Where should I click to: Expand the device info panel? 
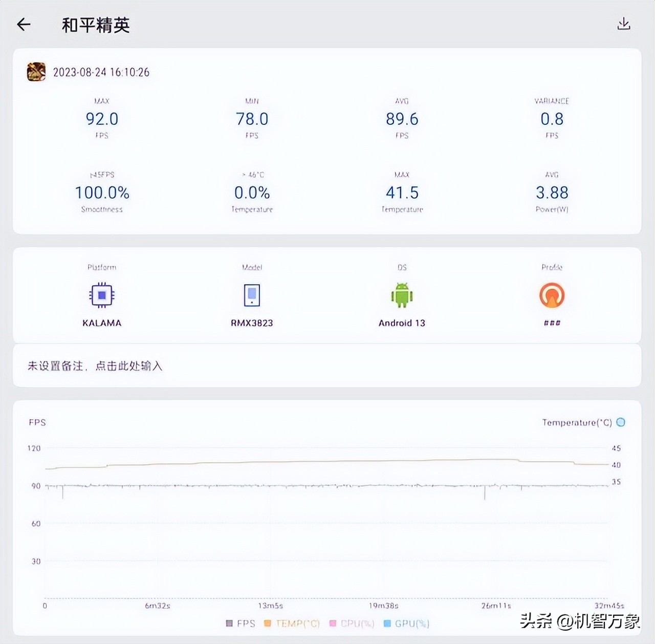tap(327, 295)
